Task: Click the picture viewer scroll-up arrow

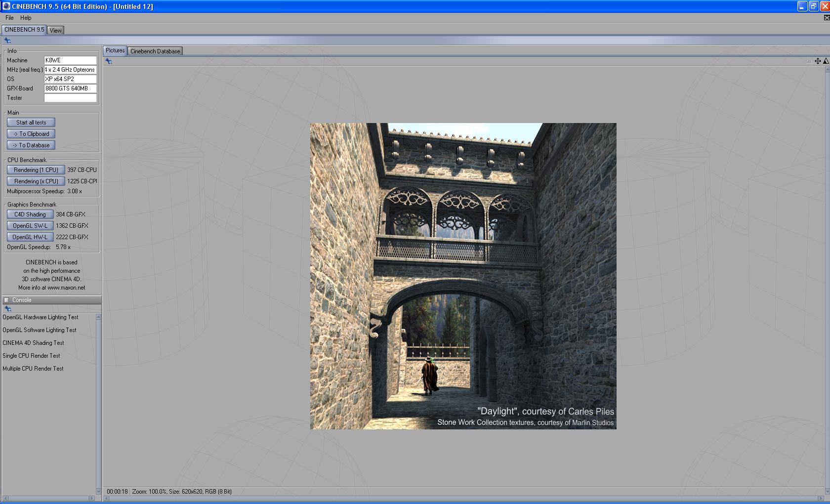Action: (827, 70)
